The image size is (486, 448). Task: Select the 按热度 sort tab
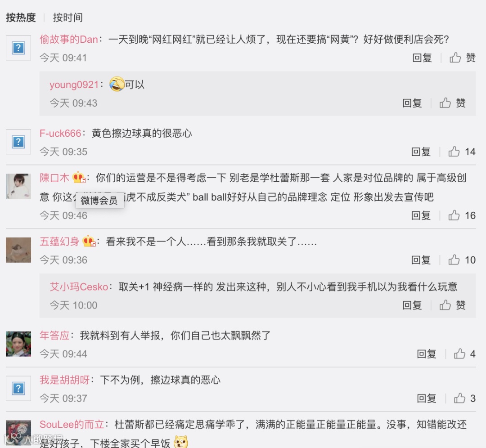[21, 18]
